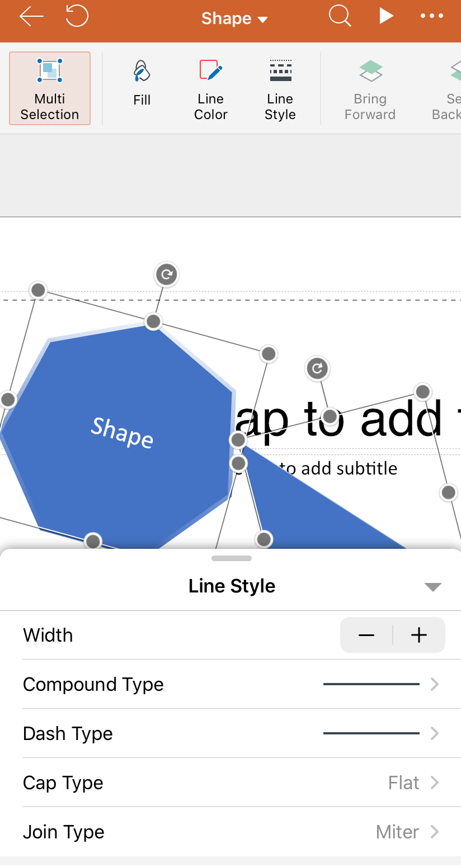
Task: Open the Shape tab dropdown
Action: coord(234,18)
